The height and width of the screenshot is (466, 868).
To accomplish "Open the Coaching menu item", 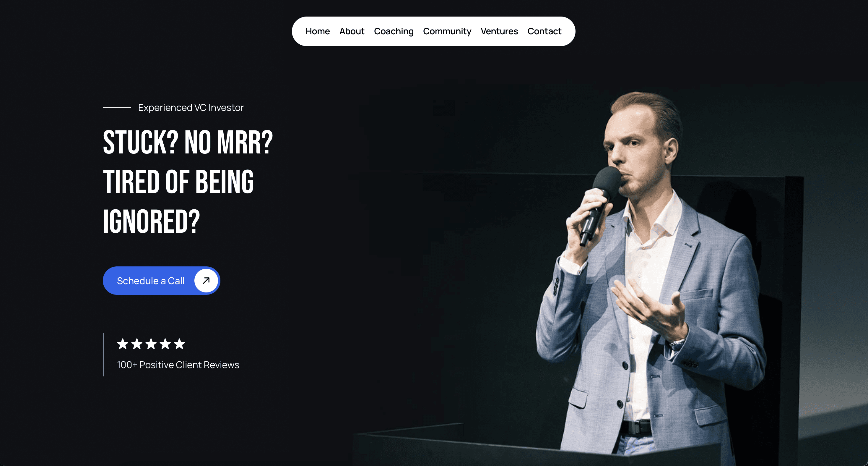I will [394, 31].
